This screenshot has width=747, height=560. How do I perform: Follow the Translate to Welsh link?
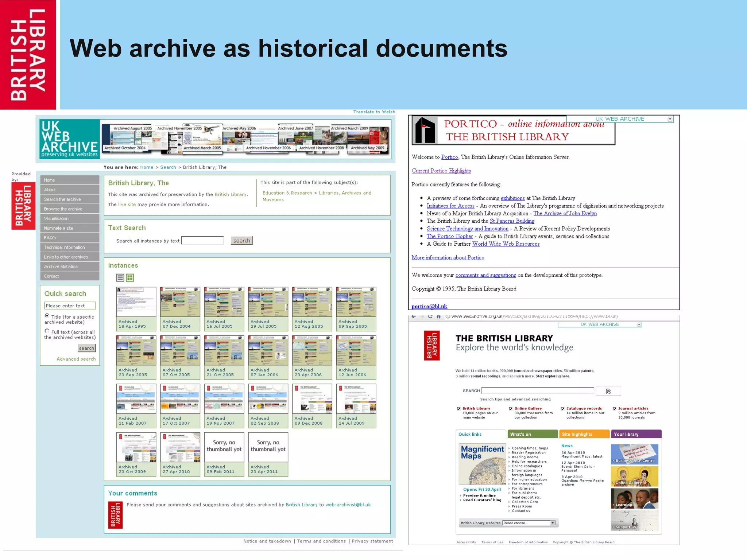click(x=374, y=112)
